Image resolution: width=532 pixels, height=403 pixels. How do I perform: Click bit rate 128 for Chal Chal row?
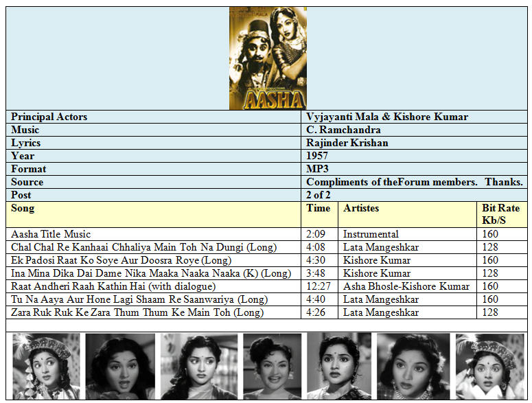(x=490, y=247)
